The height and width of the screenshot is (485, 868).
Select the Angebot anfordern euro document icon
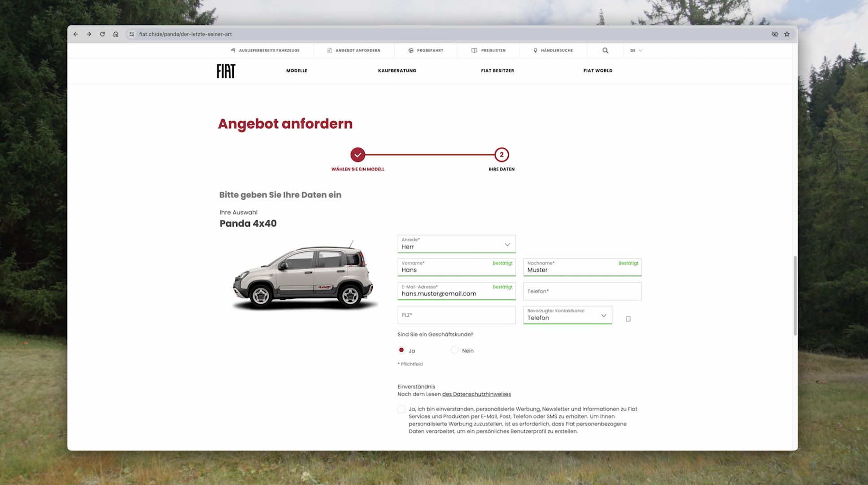[329, 50]
